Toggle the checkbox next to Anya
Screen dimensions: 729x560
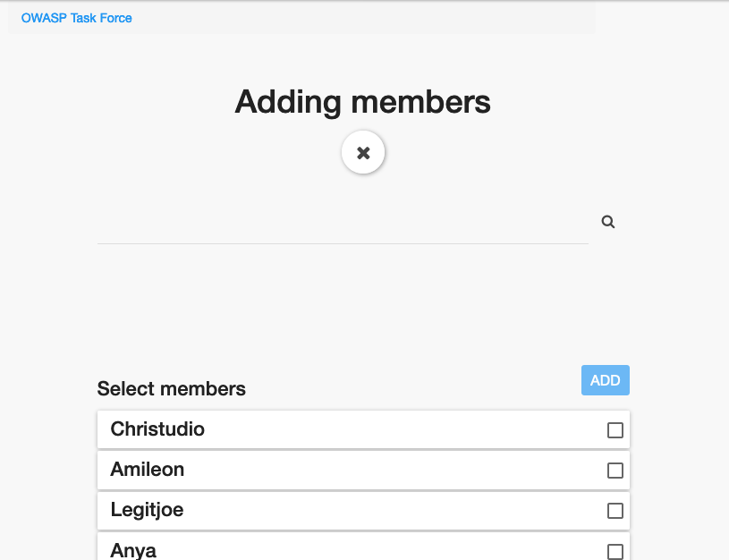coord(615,552)
